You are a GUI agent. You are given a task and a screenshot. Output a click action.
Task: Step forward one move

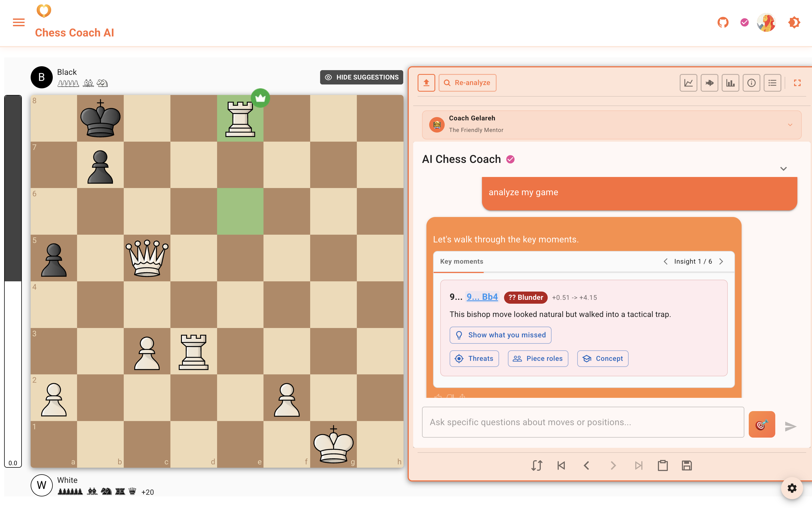pos(613,465)
